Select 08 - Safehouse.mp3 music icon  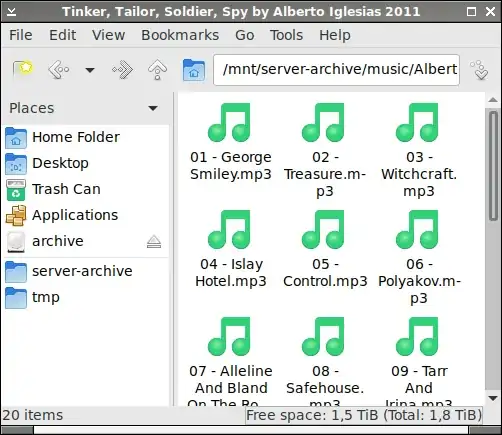pos(323,337)
